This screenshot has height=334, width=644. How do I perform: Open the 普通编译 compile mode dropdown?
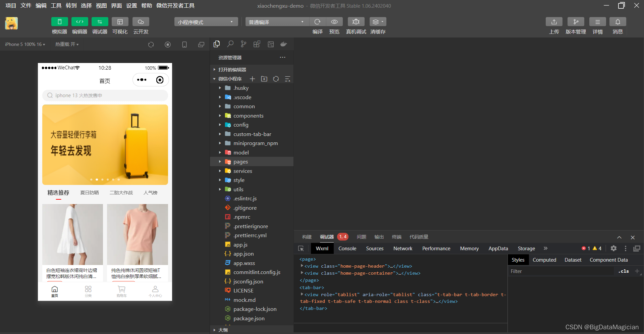[x=277, y=22]
